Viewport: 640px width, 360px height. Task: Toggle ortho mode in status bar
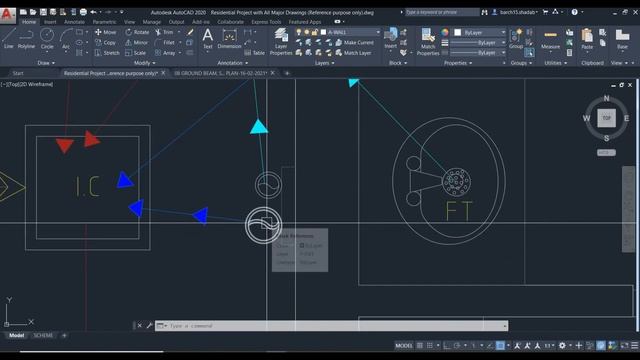click(447, 346)
